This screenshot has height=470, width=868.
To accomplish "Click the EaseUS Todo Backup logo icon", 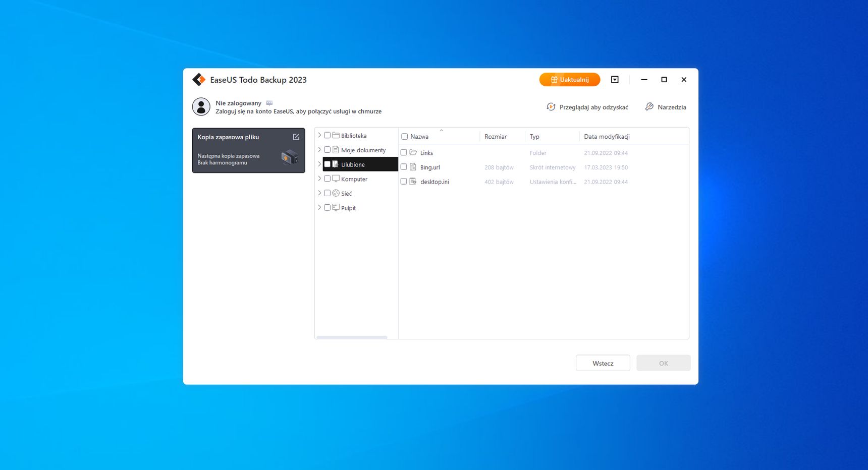I will pos(199,80).
